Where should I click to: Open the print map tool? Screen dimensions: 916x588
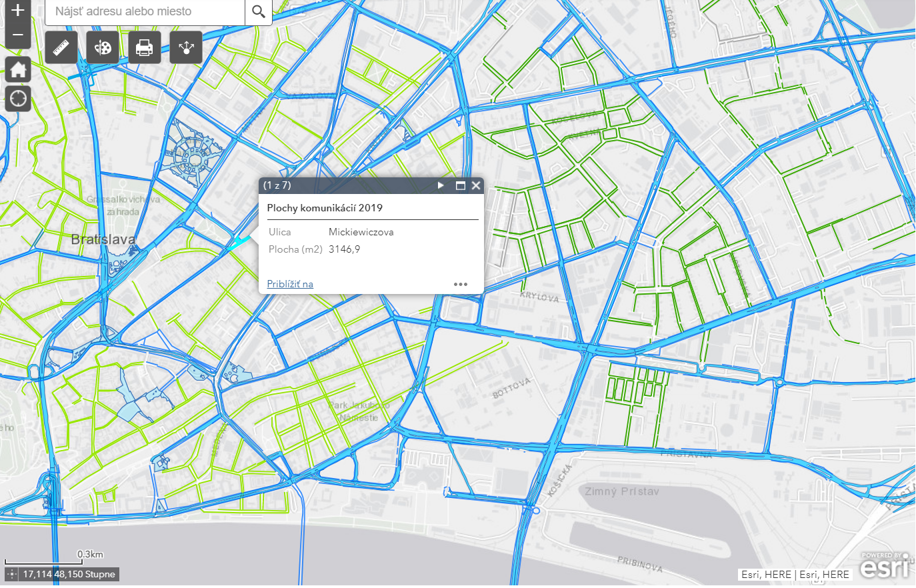[x=144, y=47]
